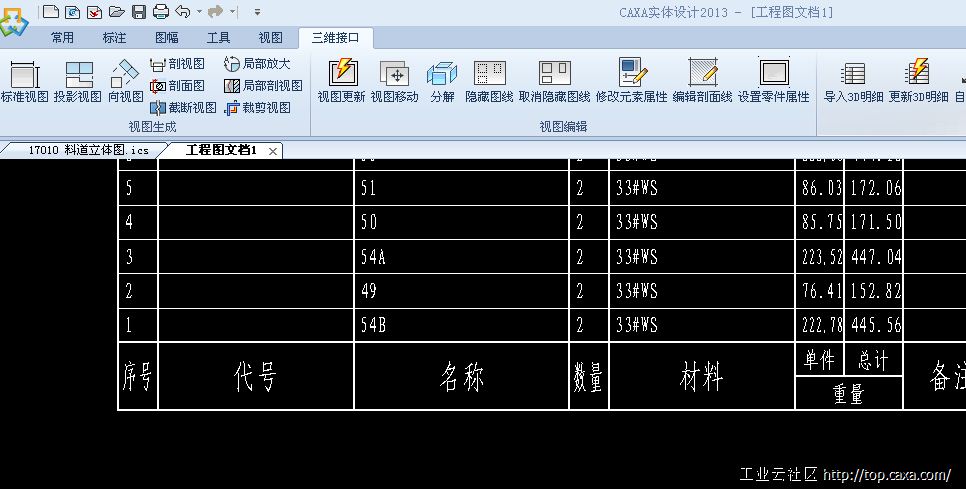
Task: Select the 工程图文档1 document tab
Action: 221,150
